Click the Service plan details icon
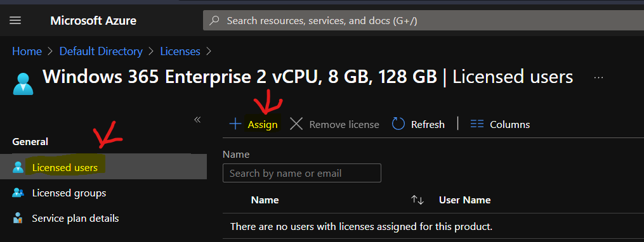644x242 pixels. coord(18,218)
